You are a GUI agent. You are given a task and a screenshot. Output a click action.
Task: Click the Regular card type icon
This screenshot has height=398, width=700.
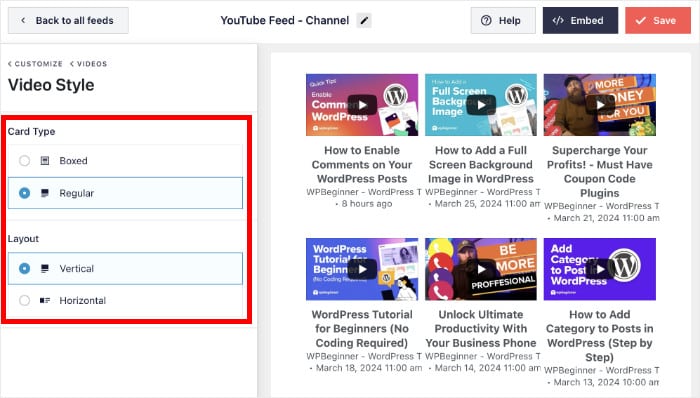pyautogui.click(x=45, y=193)
